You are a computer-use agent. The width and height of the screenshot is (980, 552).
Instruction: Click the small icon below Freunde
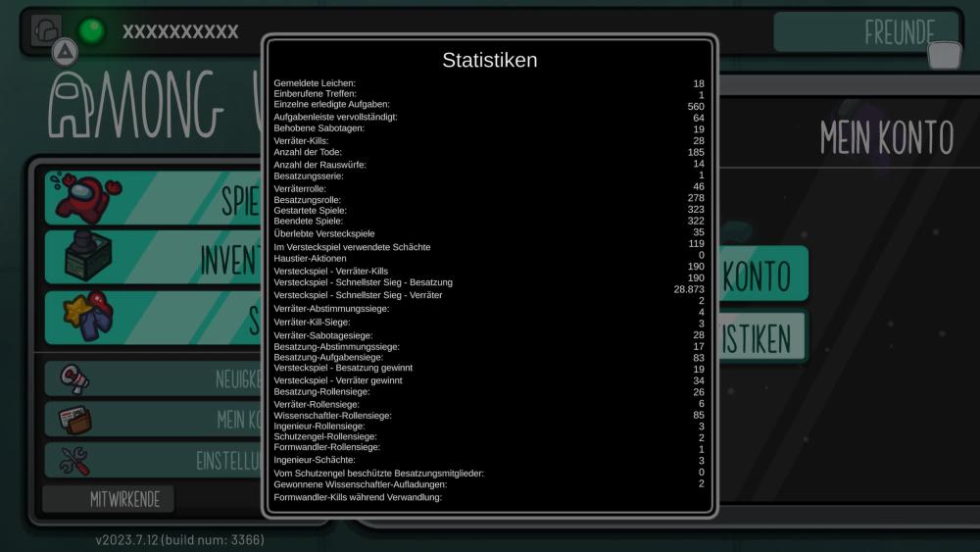click(x=944, y=56)
